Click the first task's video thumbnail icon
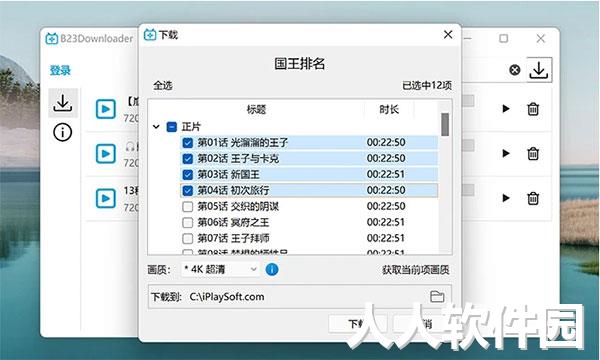 (x=106, y=109)
